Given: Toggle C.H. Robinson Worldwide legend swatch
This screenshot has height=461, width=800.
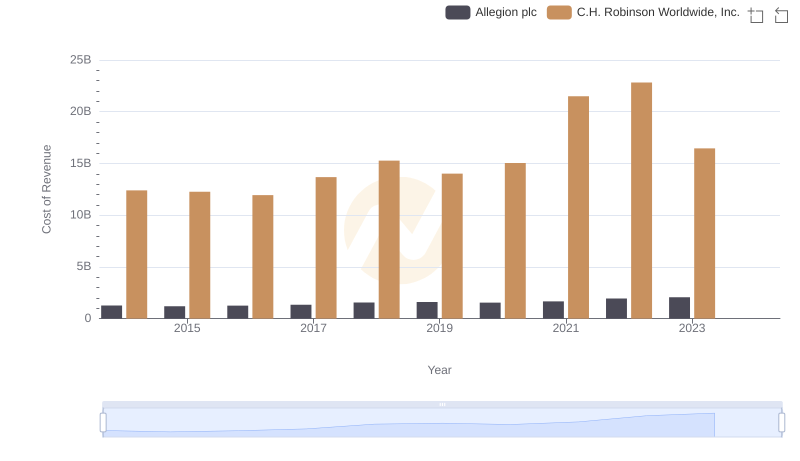Looking at the screenshot, I should tap(559, 12).
